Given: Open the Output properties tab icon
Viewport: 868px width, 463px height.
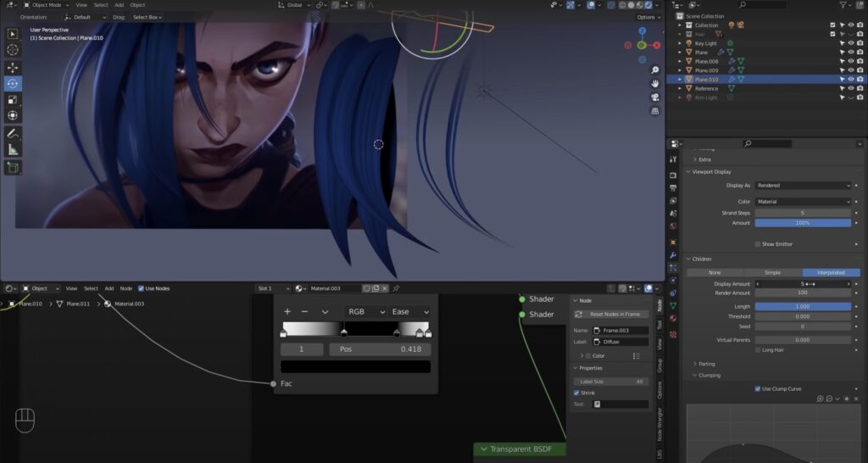Looking at the screenshot, I should [673, 187].
